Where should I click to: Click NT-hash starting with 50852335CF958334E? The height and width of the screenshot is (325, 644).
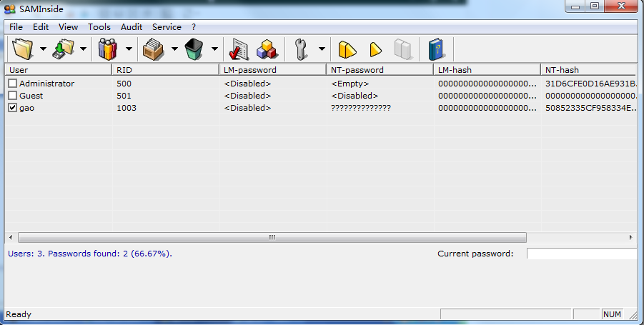click(x=591, y=108)
